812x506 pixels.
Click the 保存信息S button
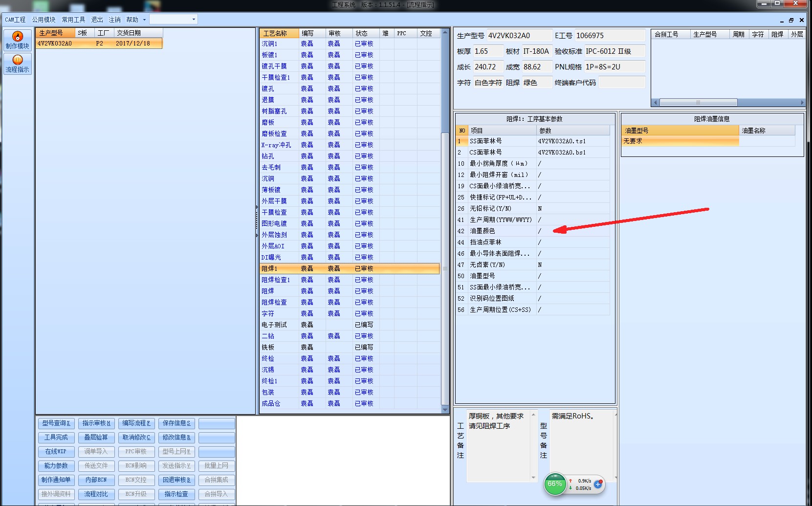pos(176,423)
